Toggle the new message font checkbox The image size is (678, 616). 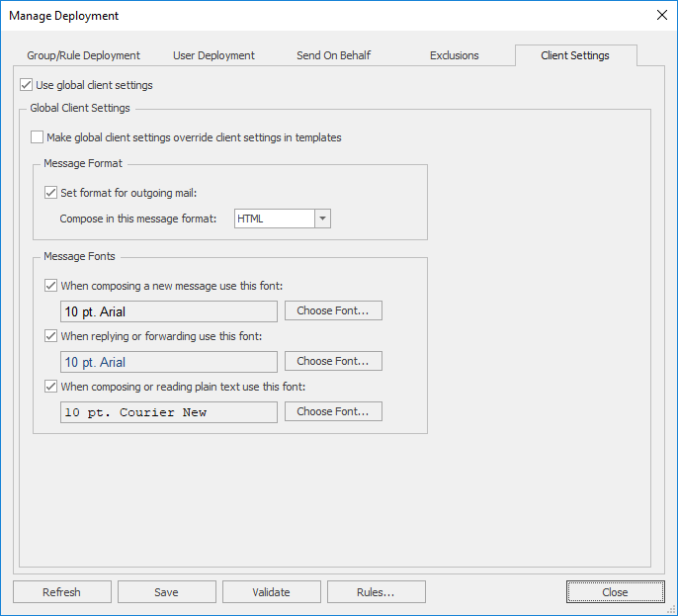click(x=51, y=286)
